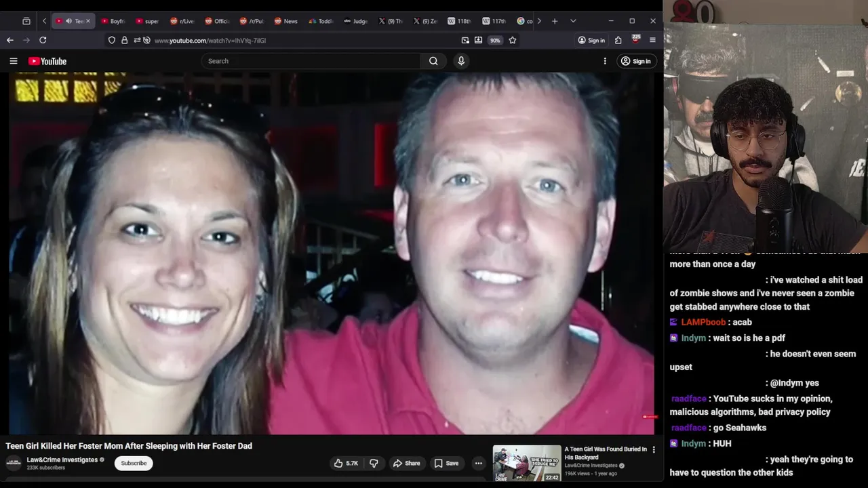Open the tracking protection shield icon
The width and height of the screenshot is (868, 488).
112,40
